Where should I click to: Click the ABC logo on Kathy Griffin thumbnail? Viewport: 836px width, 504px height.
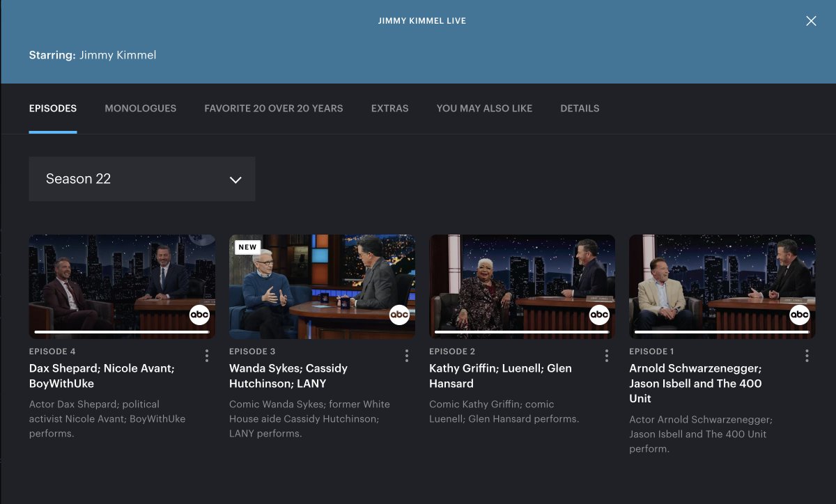point(599,315)
